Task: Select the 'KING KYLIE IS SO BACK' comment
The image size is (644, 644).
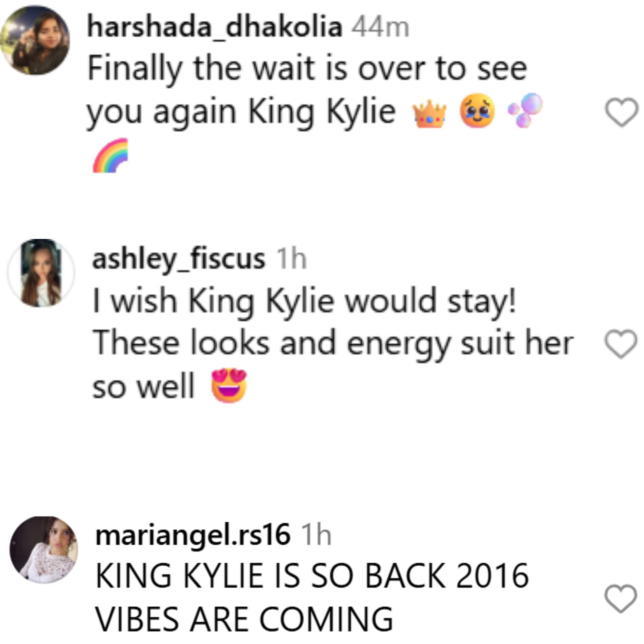Action: (x=312, y=597)
